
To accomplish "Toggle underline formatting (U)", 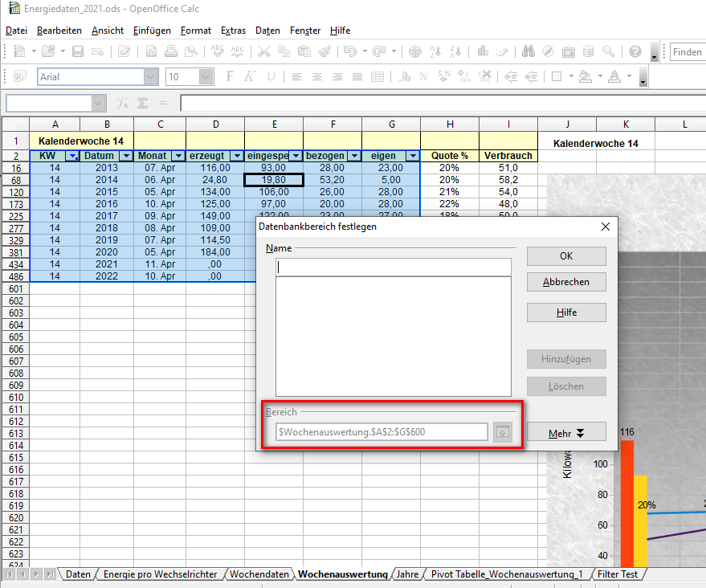I will pyautogui.click(x=271, y=77).
